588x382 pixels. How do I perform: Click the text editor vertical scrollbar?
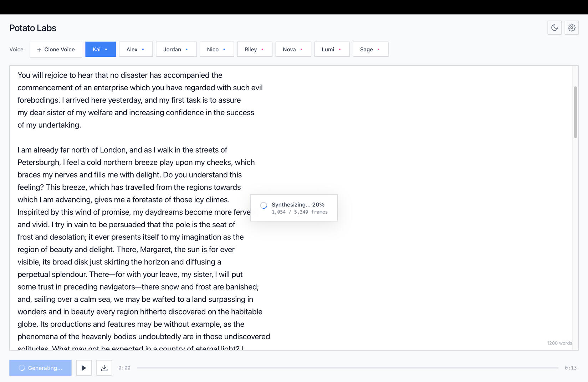click(x=575, y=112)
